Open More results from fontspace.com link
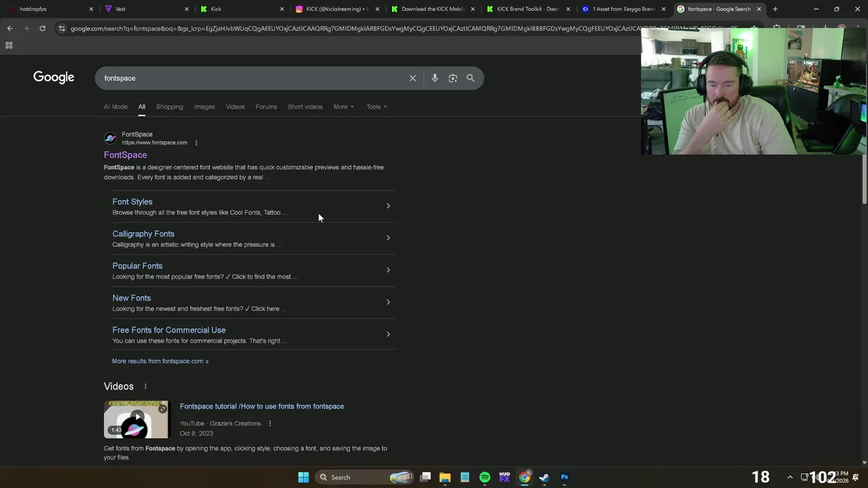The height and width of the screenshot is (488, 868). (x=160, y=361)
